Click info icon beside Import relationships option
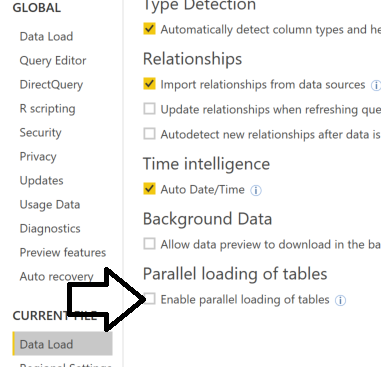The width and height of the screenshot is (387, 367). (376, 85)
